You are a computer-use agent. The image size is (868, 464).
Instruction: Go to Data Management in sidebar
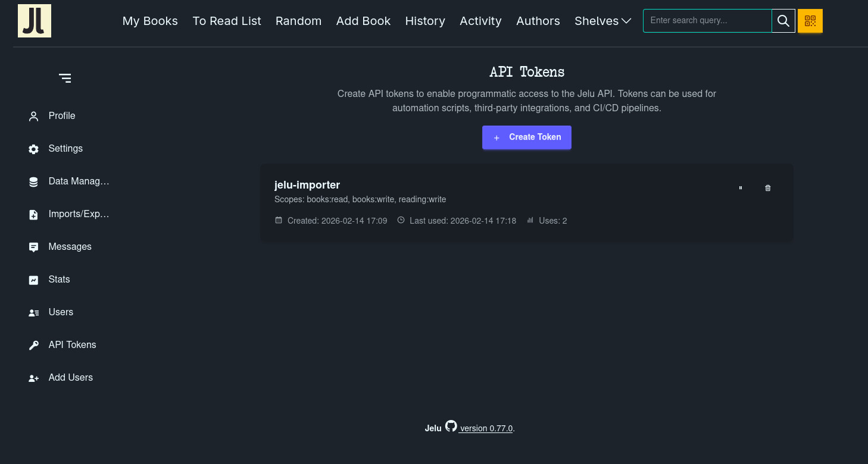(x=79, y=181)
